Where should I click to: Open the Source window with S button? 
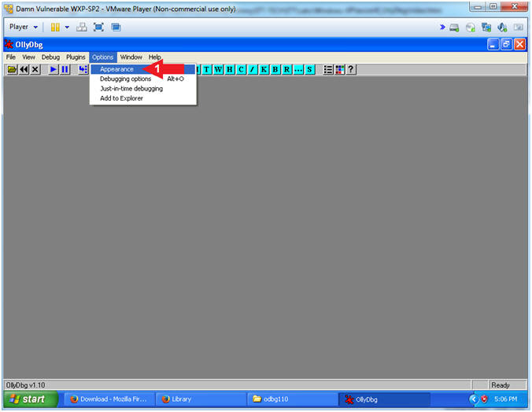[310, 69]
